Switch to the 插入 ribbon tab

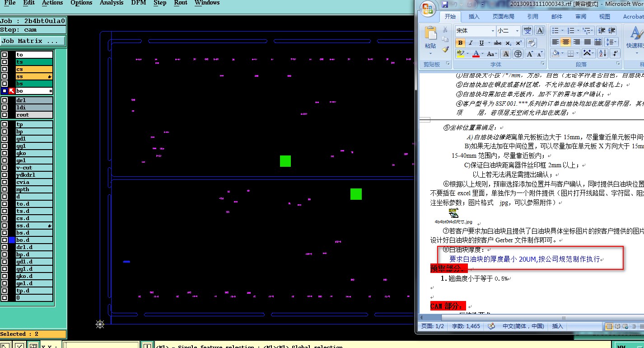click(x=474, y=16)
